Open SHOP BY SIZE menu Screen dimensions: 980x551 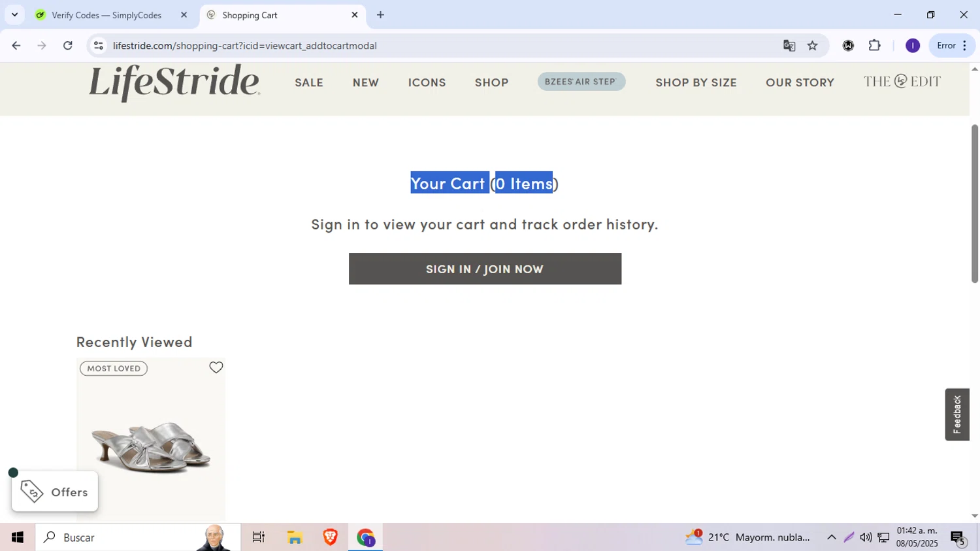(x=696, y=82)
